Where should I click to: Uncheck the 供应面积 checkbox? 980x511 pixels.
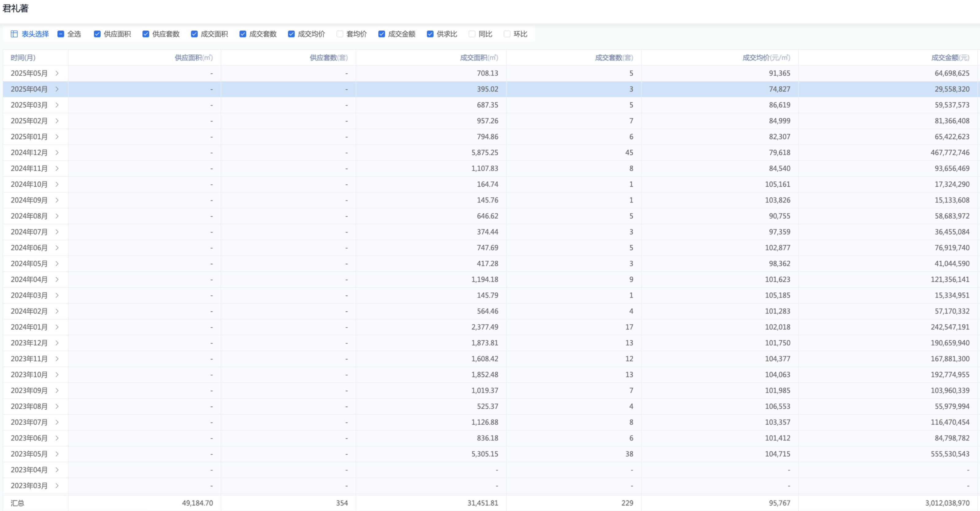97,34
